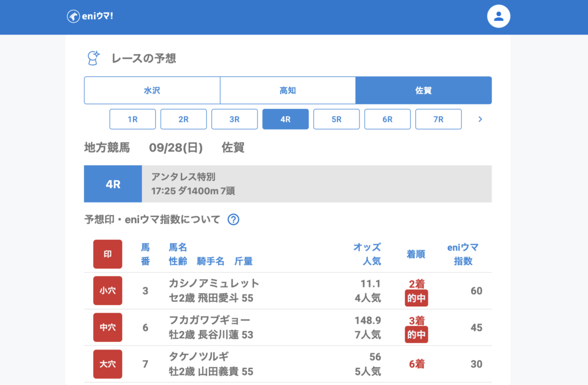Click the red 印 header badge

pos(107,254)
